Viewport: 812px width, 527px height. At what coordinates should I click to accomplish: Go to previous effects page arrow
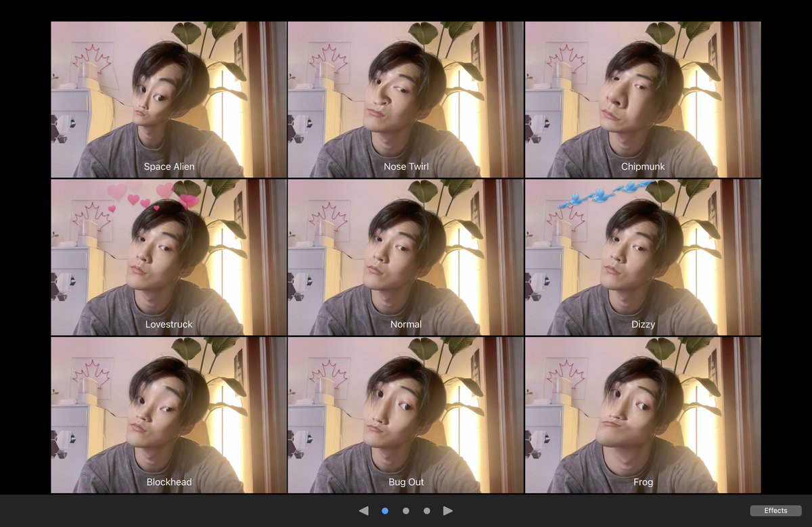pos(363,511)
